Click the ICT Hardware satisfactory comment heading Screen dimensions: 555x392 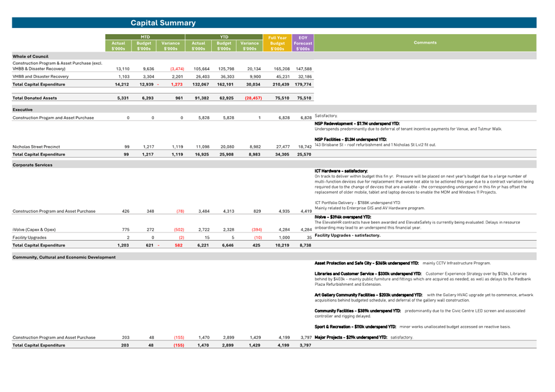[341, 171]
